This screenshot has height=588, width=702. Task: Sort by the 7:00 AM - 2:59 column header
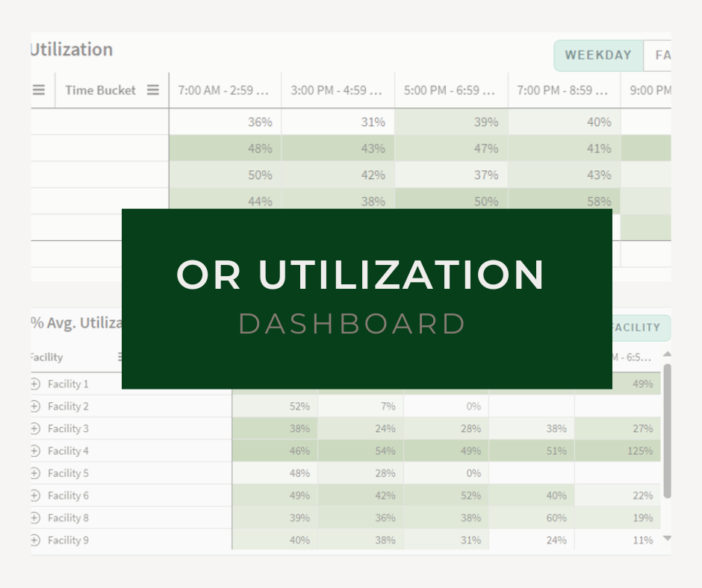[223, 90]
